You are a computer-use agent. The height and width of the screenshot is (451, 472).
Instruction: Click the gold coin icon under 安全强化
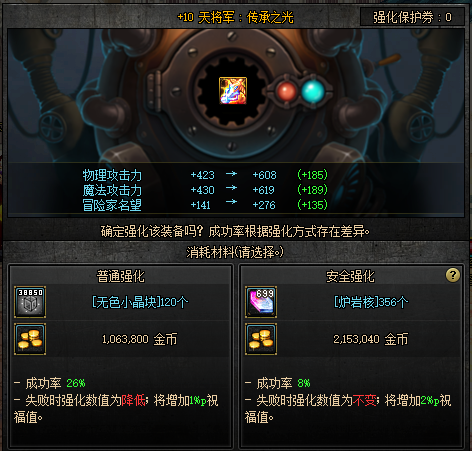tap(261, 339)
